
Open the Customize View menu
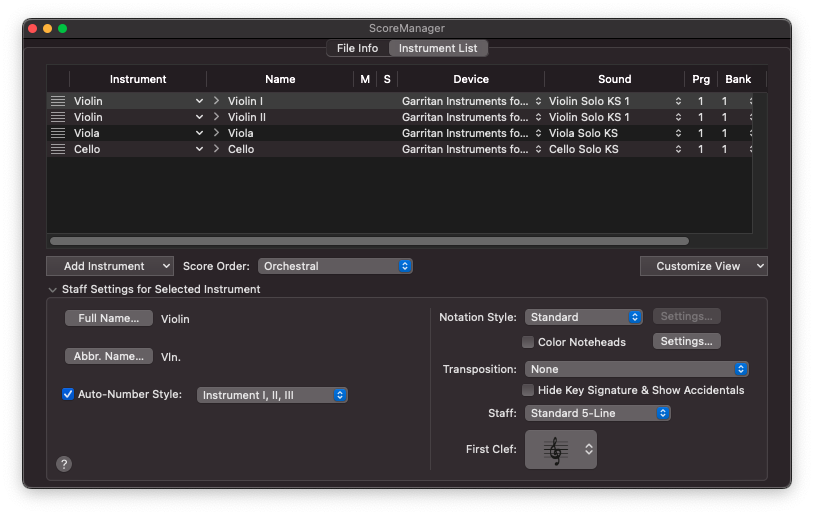click(703, 266)
